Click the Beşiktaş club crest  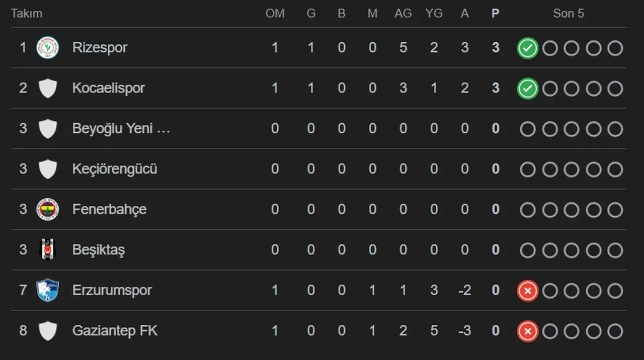pos(48,250)
